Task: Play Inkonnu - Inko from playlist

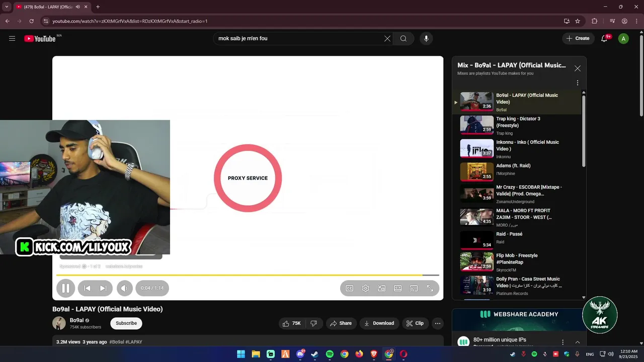Action: [517, 149]
